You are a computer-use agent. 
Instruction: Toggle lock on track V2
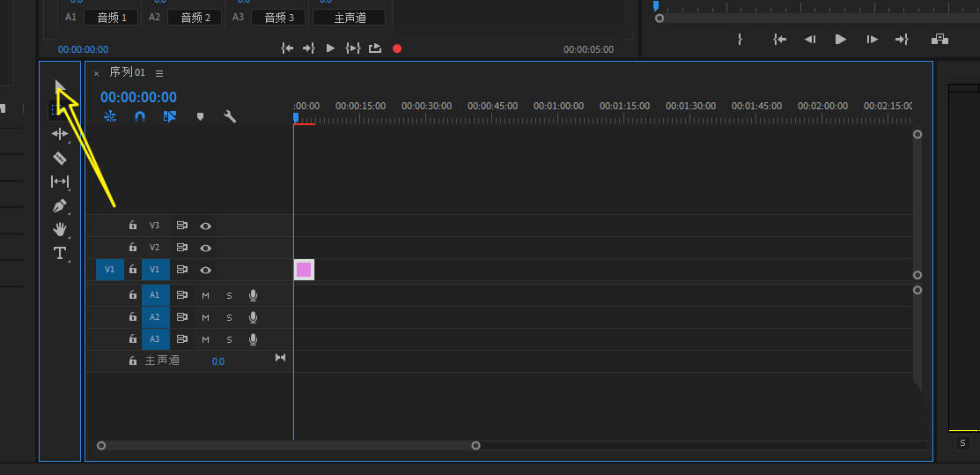(132, 248)
